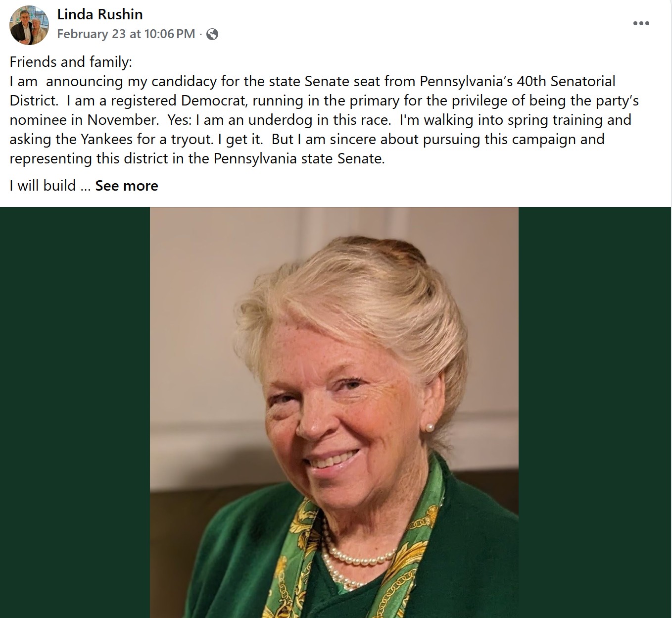Open the post's February 23 timestamp link
This screenshot has height=618, width=672.
pos(126,34)
